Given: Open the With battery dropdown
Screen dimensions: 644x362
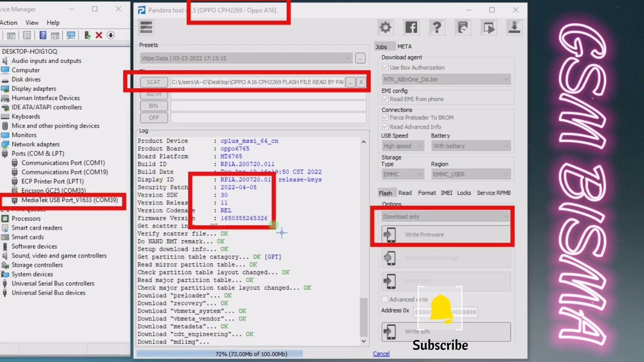Looking at the screenshot, I should [x=471, y=146].
